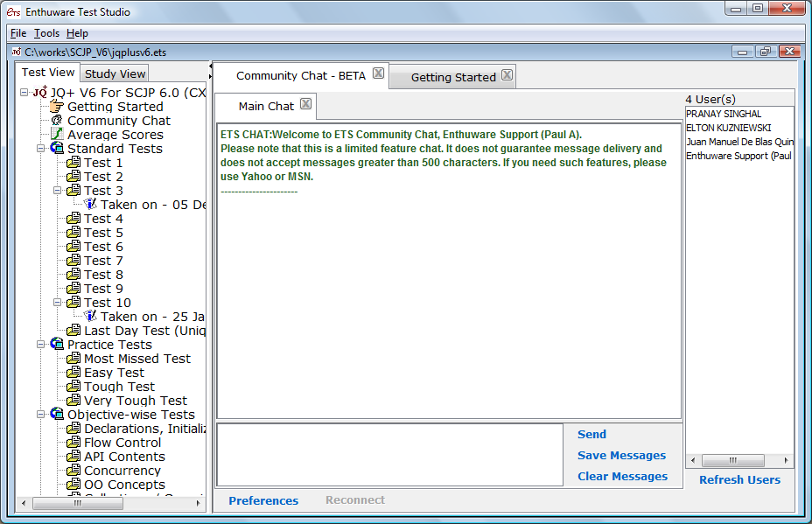
Task: Collapse left panel using splitter arrow
Action: click(x=211, y=66)
